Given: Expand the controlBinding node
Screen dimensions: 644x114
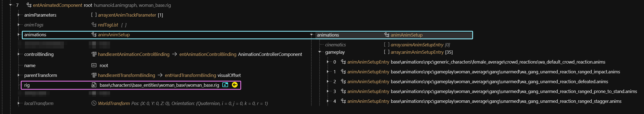Looking at the screenshot, I should coord(19,54).
